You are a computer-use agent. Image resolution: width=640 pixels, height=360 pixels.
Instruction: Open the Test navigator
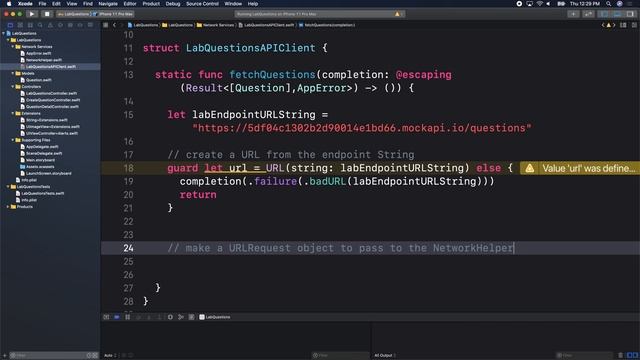pyautogui.click(x=60, y=25)
